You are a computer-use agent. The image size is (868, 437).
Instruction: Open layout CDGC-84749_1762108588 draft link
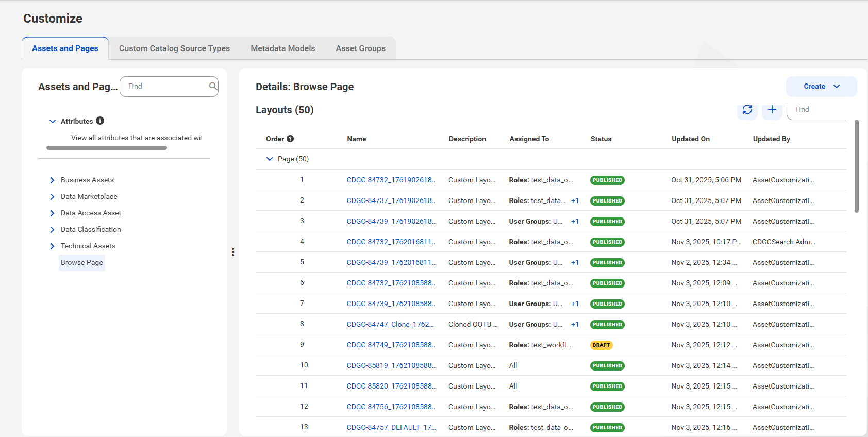click(391, 345)
